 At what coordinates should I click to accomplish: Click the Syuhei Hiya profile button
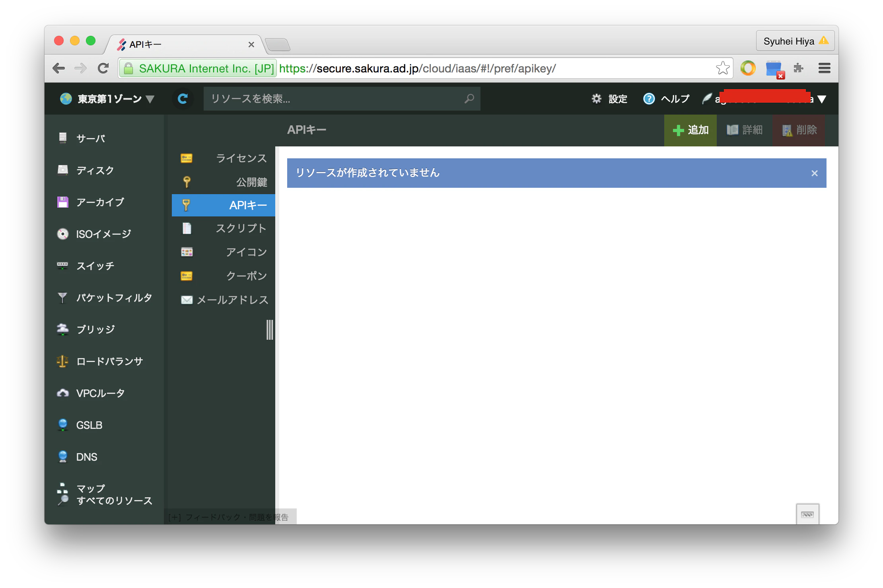point(796,41)
